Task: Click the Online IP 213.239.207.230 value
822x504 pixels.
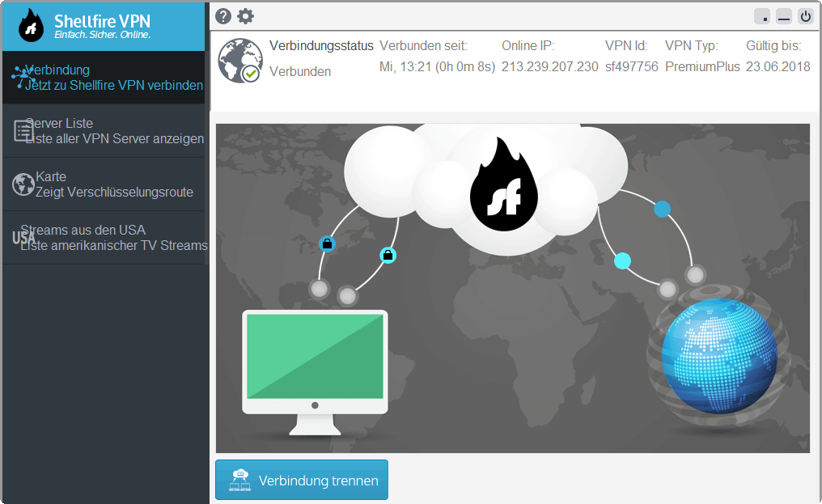Action: (549, 67)
